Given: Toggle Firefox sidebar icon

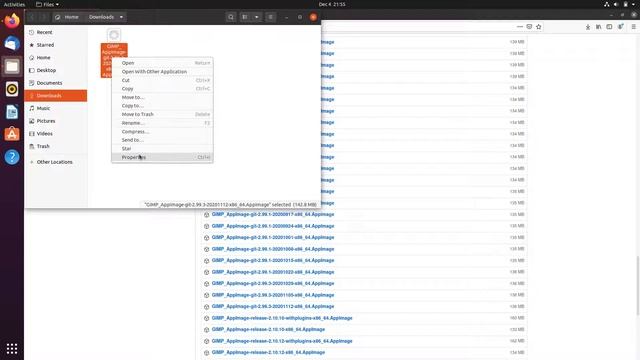Looking at the screenshot, I should tap(609, 27).
